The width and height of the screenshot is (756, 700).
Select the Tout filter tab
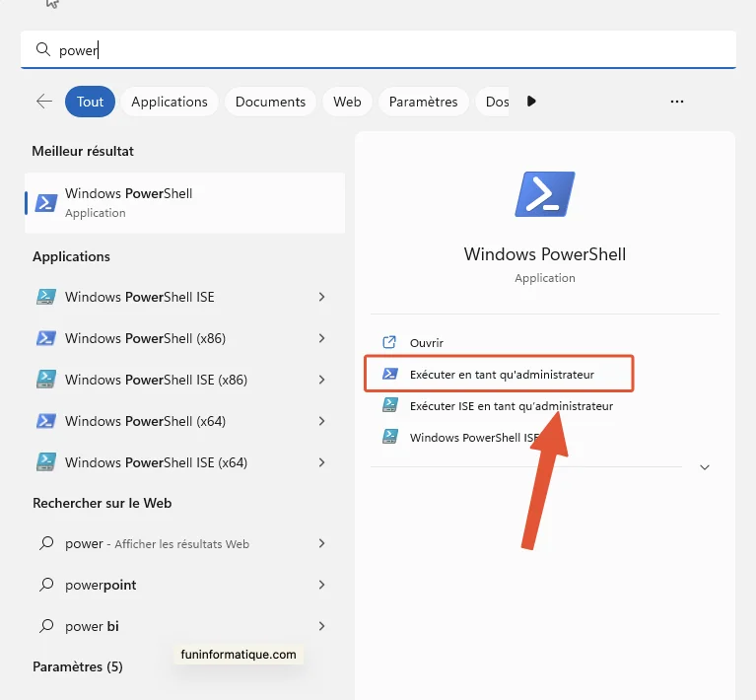(90, 102)
